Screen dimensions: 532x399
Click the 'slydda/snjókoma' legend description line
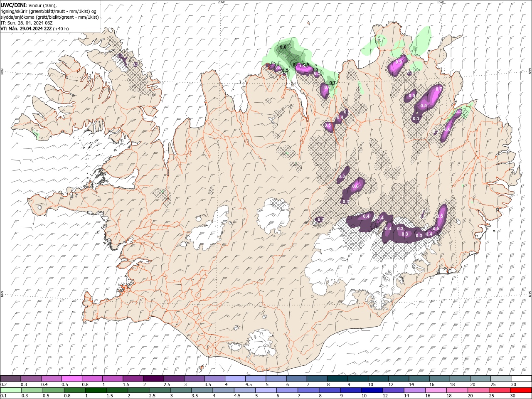(50, 17)
